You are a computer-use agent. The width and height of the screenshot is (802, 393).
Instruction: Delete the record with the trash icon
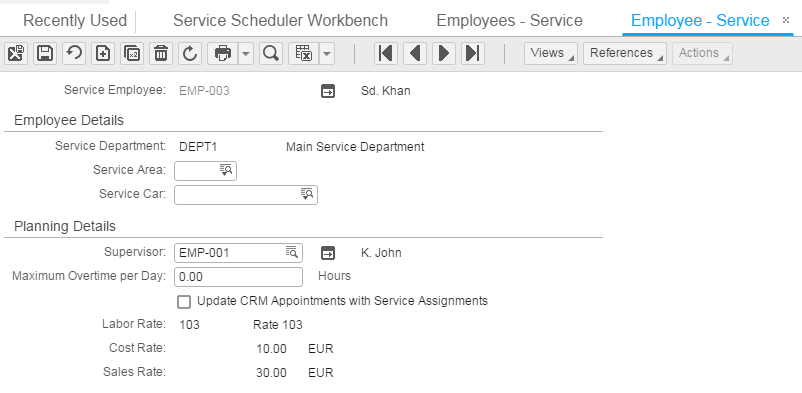click(161, 53)
